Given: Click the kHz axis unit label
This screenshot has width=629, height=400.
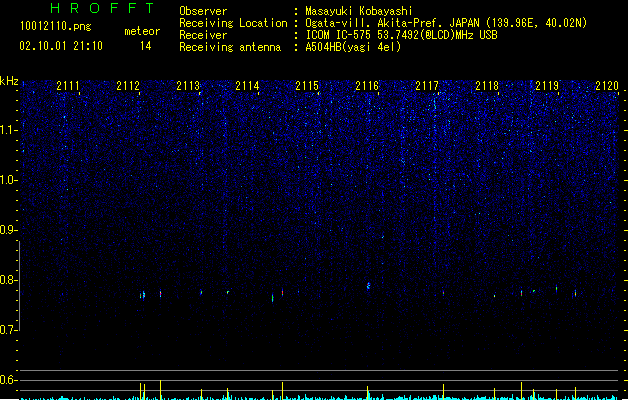Looking at the screenshot, I should pos(9,81).
